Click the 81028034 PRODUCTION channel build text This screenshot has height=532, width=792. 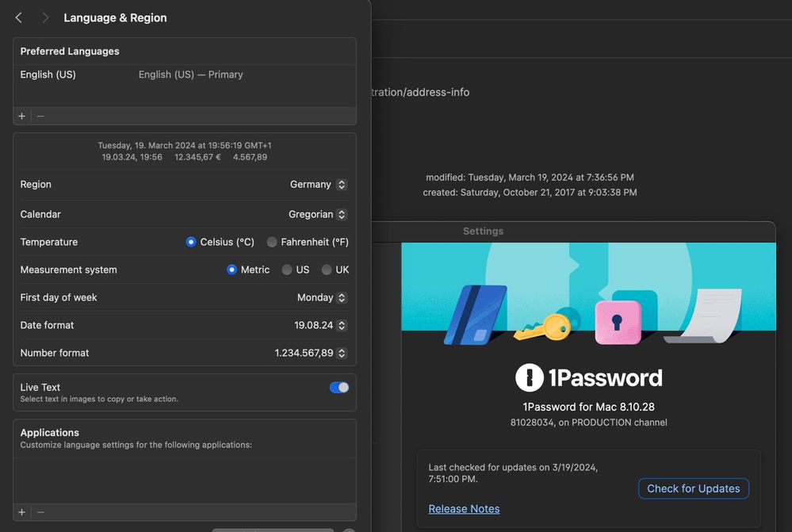click(x=588, y=423)
